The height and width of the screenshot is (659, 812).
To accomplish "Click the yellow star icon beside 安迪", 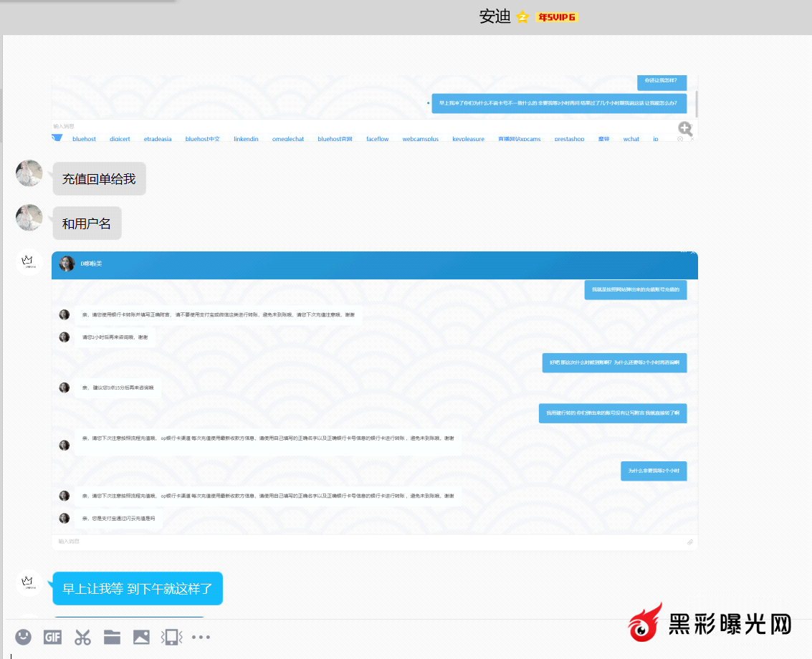I will point(522,17).
